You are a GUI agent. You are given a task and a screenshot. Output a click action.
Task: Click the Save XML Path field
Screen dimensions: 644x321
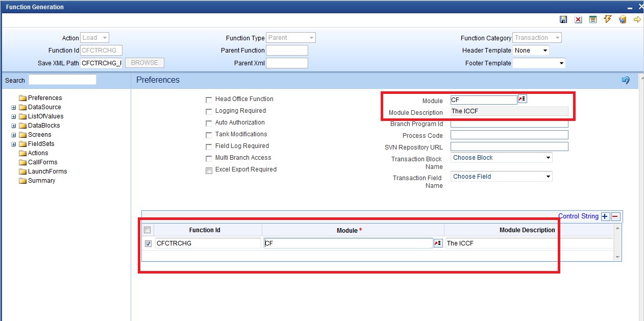click(102, 63)
